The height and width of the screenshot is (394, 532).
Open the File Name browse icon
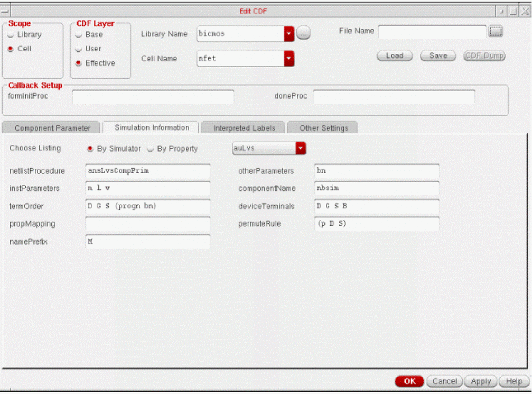[x=496, y=32]
